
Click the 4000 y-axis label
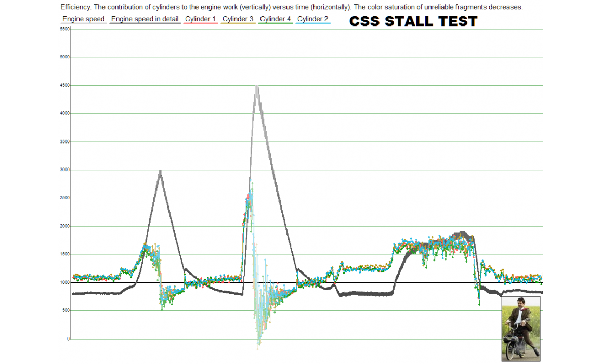tap(64, 113)
